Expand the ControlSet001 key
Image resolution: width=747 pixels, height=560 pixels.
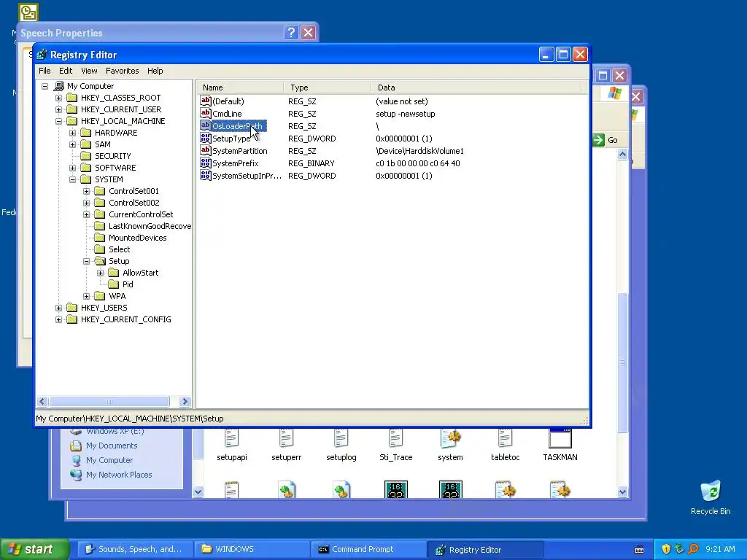point(86,191)
